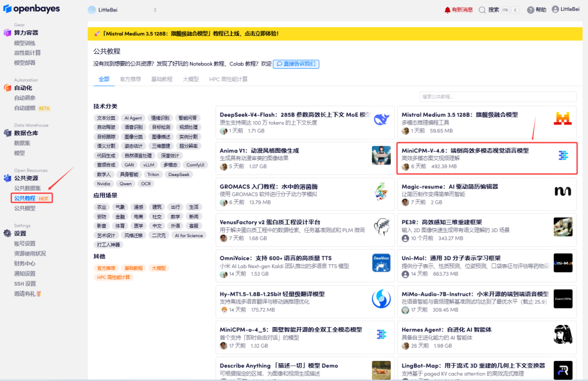Select the 全部 tab

(104, 79)
